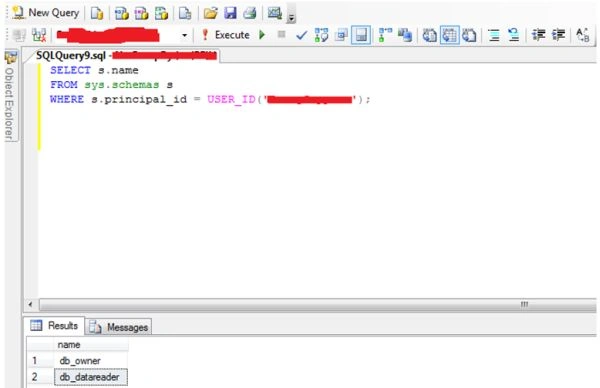Select the db_owner cell

pos(91,361)
